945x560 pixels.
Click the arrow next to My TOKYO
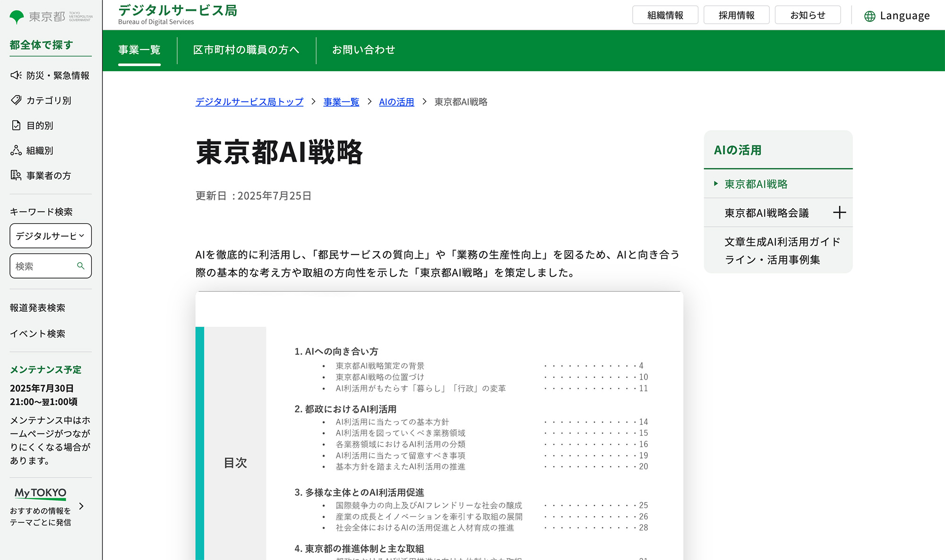pos(81,506)
